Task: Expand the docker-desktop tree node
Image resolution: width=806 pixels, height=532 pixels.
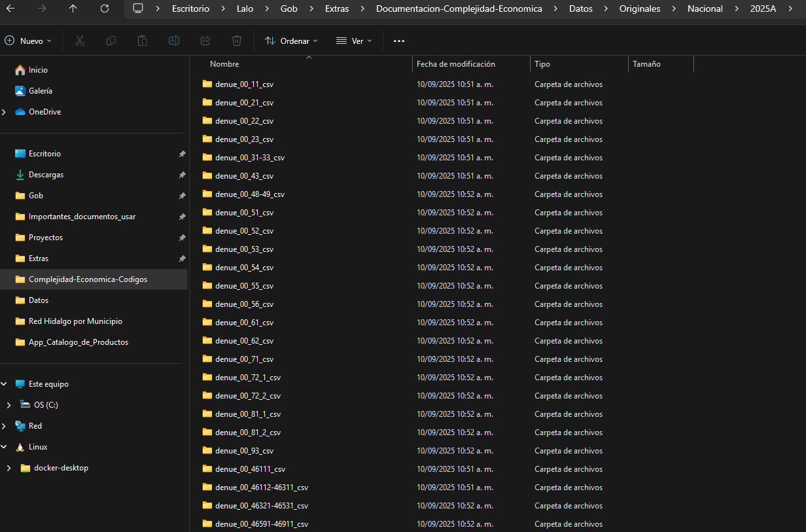Action: [9, 468]
